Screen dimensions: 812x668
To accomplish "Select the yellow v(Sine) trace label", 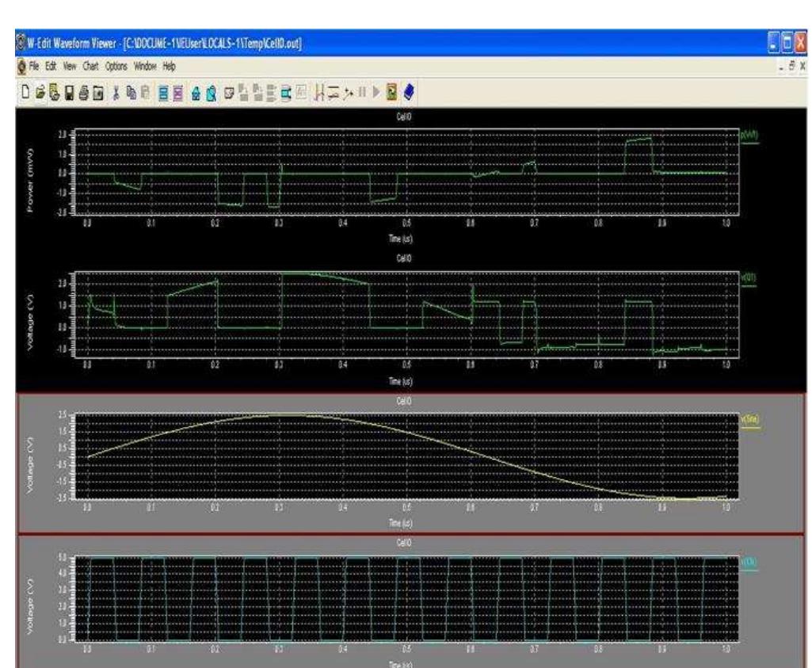I will (750, 419).
